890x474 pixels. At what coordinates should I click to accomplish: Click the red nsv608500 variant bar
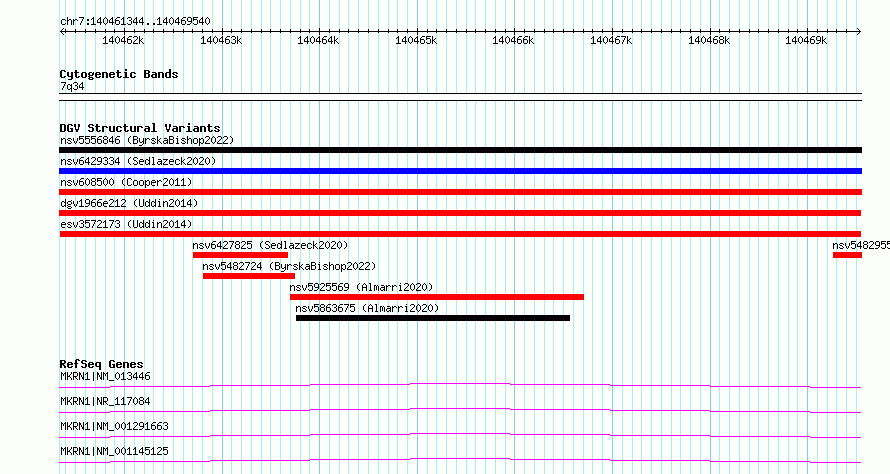460,192
